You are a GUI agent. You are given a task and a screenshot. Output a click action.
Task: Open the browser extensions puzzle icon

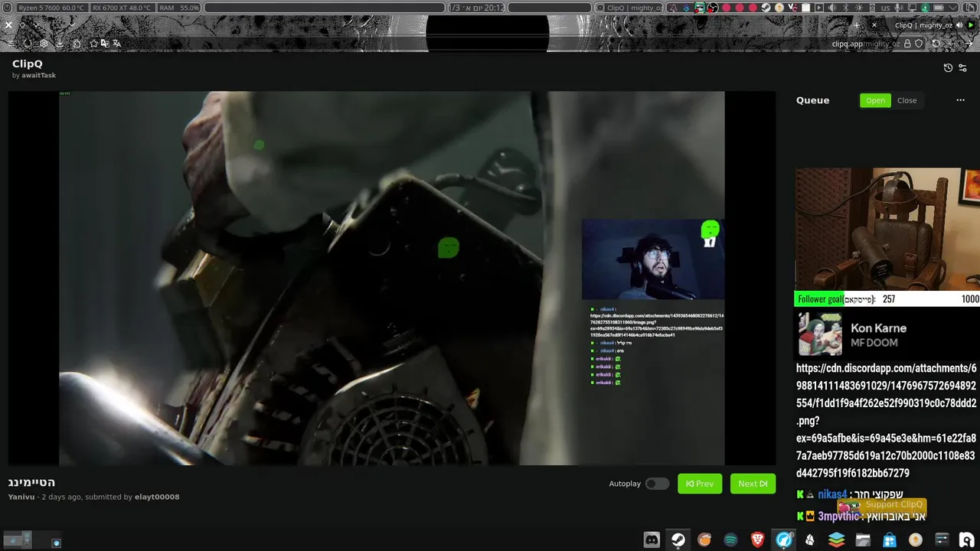coord(77,44)
